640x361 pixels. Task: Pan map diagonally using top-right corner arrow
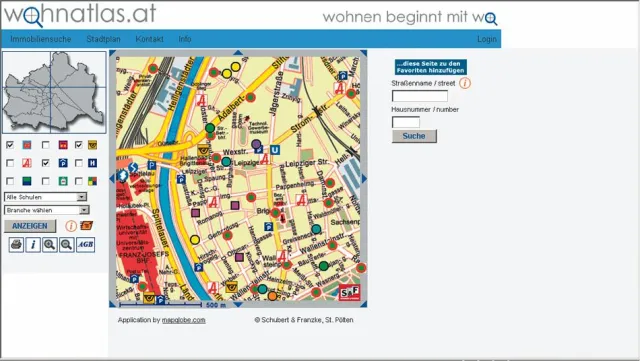click(x=364, y=53)
